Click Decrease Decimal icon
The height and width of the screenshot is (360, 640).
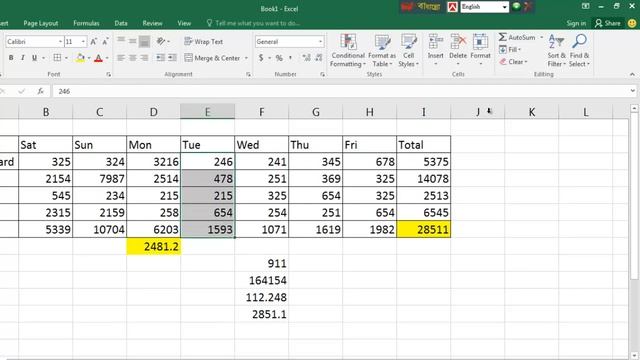(318, 58)
